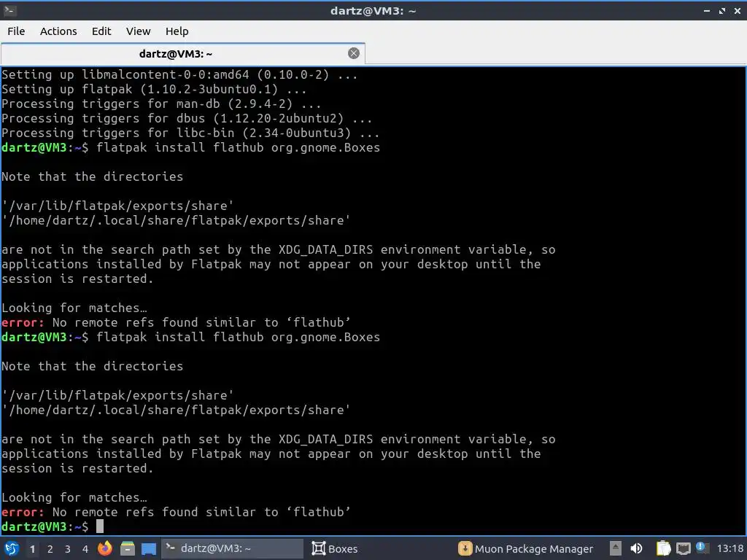The width and height of the screenshot is (747, 560).
Task: Select the dartz@VM3: ~ terminal tab
Action: point(183,53)
